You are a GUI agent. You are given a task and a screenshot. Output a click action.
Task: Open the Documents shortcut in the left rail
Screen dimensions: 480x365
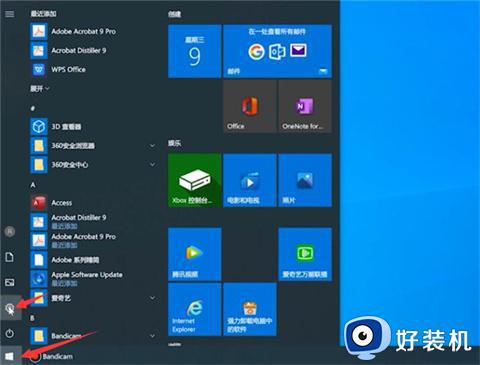coord(10,257)
